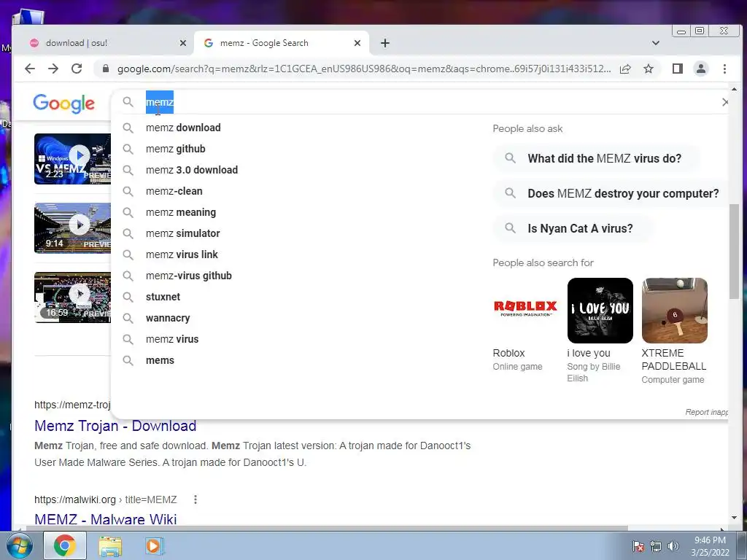The width and height of the screenshot is (747, 560).
Task: Close the memz - Google Search tab
Action: (357, 43)
